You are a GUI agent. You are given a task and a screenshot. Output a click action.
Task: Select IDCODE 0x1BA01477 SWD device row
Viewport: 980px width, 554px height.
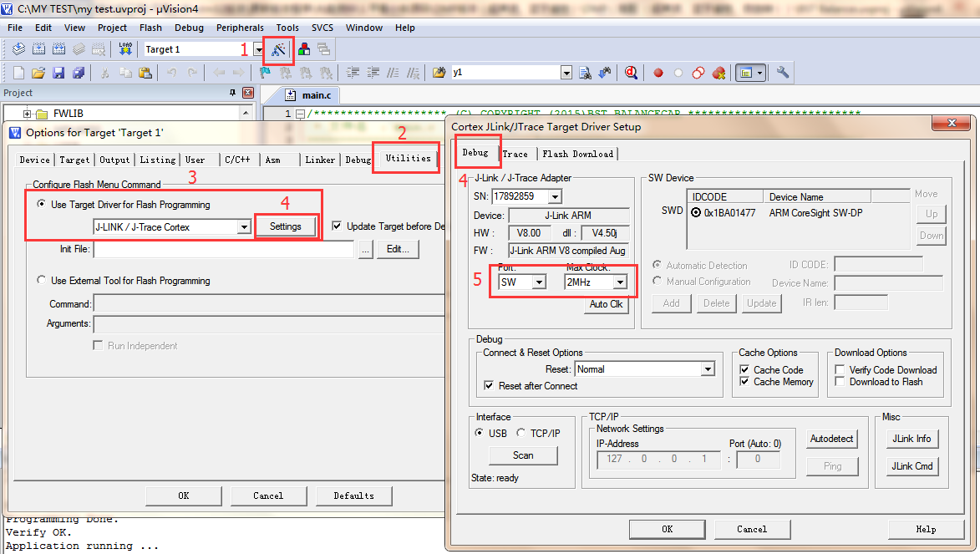(798, 212)
